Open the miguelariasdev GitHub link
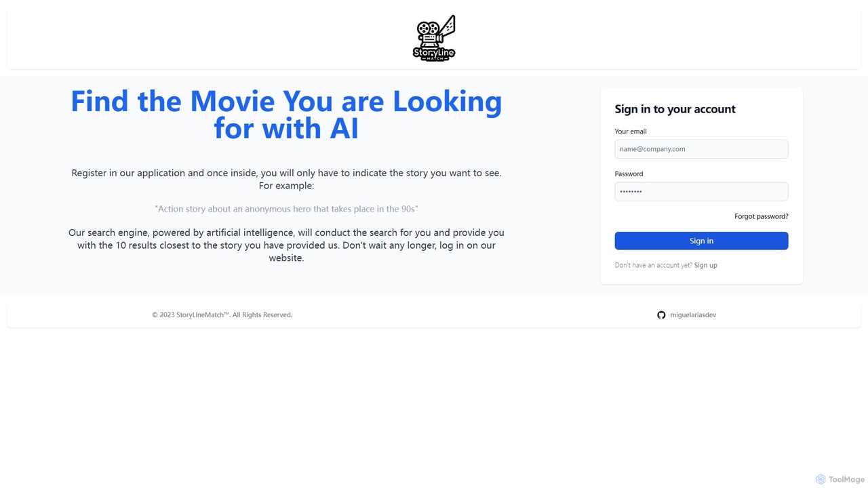 click(x=693, y=315)
